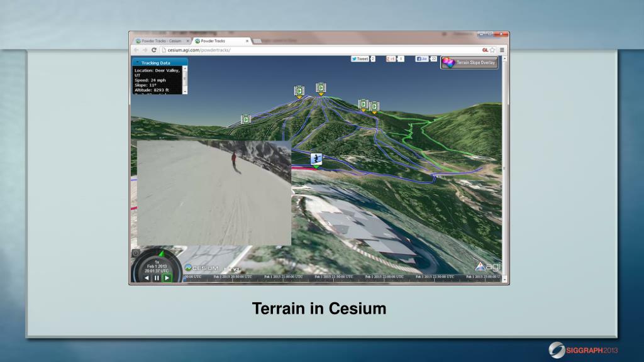Open the leftmost video marker on the ridge
644x362 pixels.
(x=246, y=119)
